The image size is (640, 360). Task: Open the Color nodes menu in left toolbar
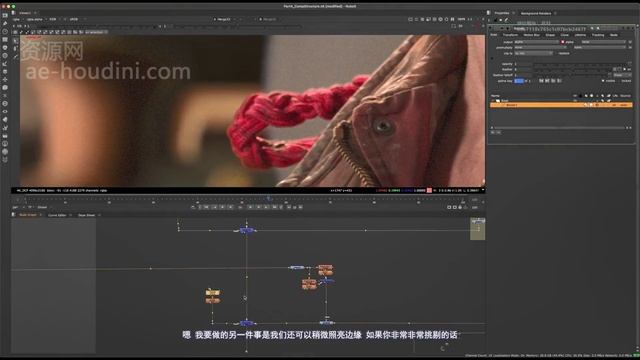(x=5, y=48)
